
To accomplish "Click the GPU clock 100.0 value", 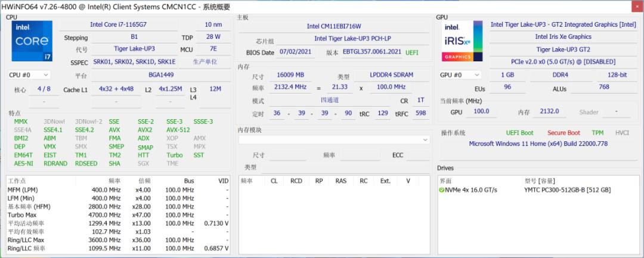I will coord(481,111).
